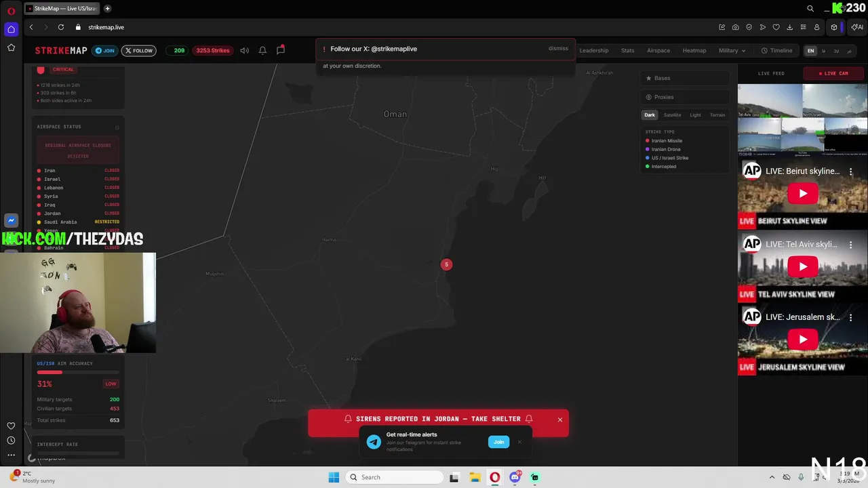Viewport: 868px width, 488px height.
Task: Open options menu for Beirut skyline video
Action: [x=850, y=171]
